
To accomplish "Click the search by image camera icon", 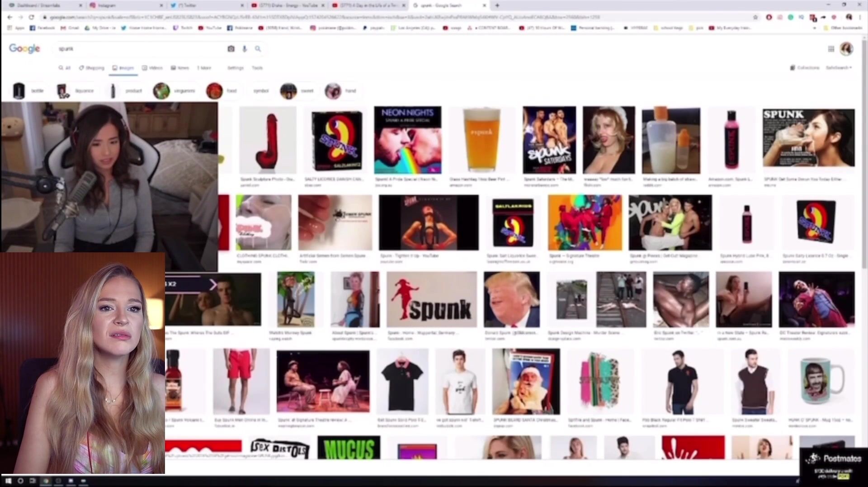I will tap(231, 49).
